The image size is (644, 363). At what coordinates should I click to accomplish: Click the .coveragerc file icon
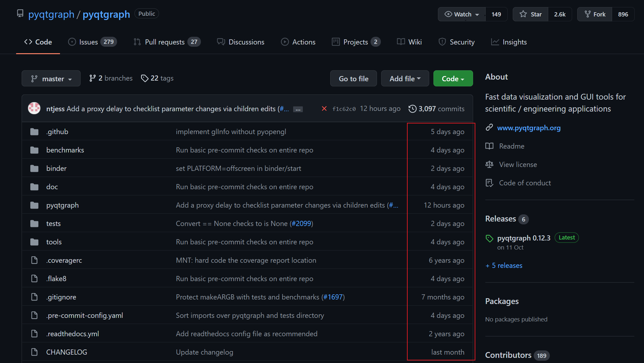click(x=34, y=260)
